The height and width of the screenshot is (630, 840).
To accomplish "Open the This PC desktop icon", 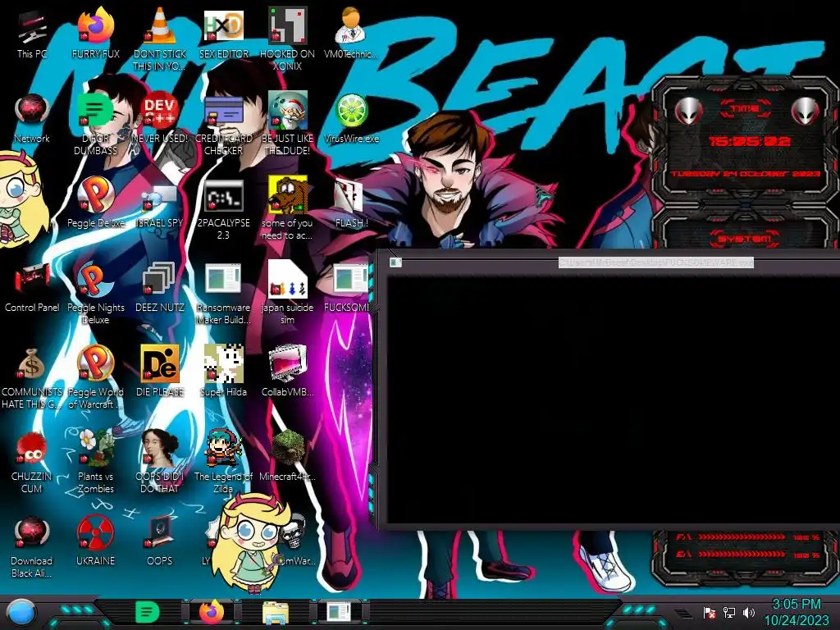I will coord(32,33).
